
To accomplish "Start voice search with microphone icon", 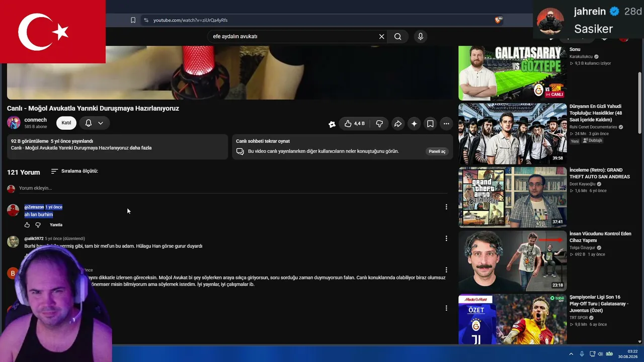I will (421, 36).
